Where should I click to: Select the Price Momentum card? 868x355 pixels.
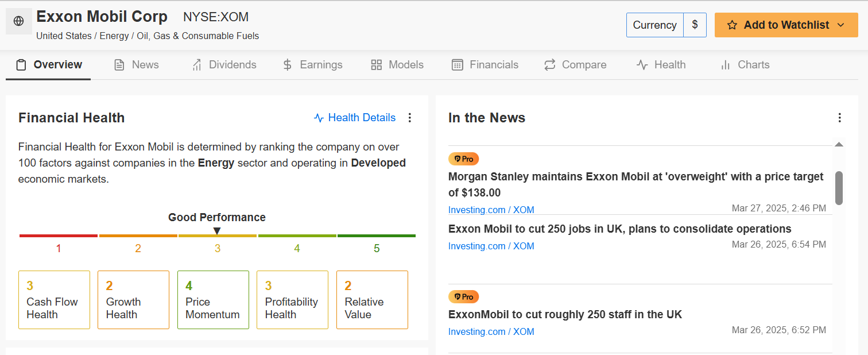point(213,300)
